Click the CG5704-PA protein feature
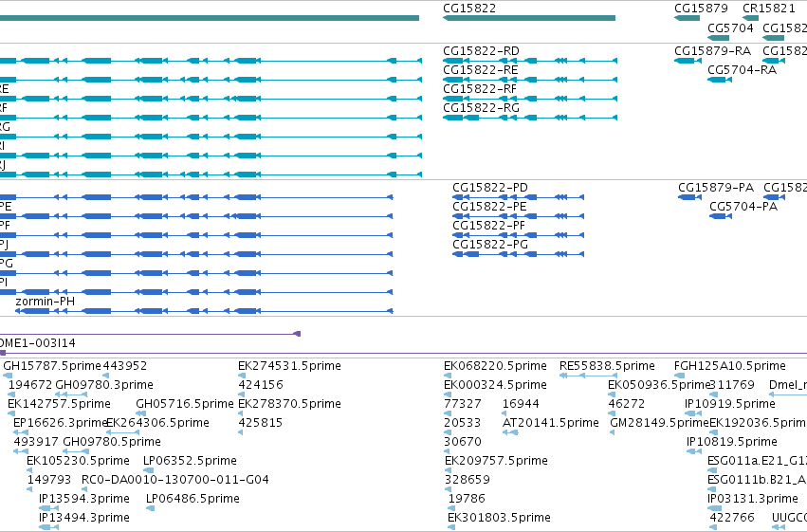807x532 pixels. click(x=721, y=216)
